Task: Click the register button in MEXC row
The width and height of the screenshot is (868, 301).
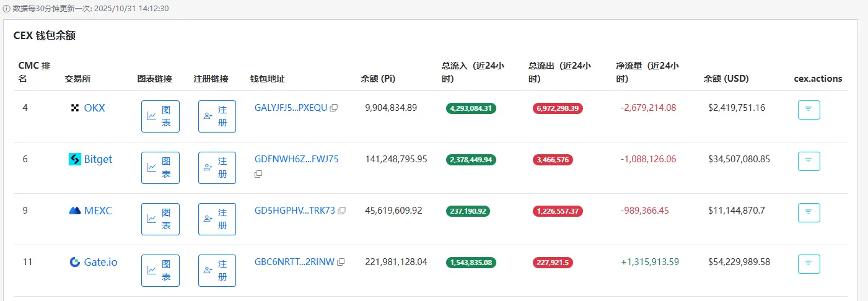Action: pyautogui.click(x=217, y=219)
